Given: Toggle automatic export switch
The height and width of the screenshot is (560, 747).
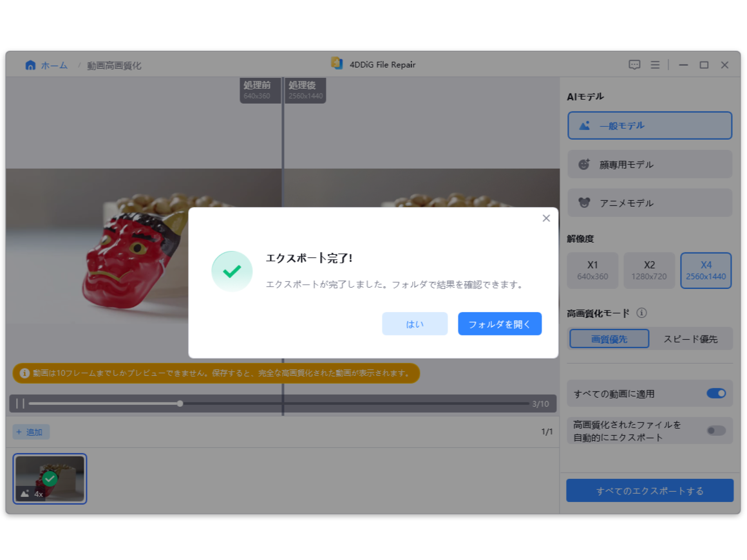Looking at the screenshot, I should 716,431.
